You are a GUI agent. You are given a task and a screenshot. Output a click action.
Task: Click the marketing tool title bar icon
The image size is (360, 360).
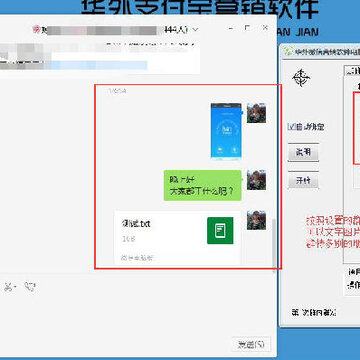tap(288, 52)
